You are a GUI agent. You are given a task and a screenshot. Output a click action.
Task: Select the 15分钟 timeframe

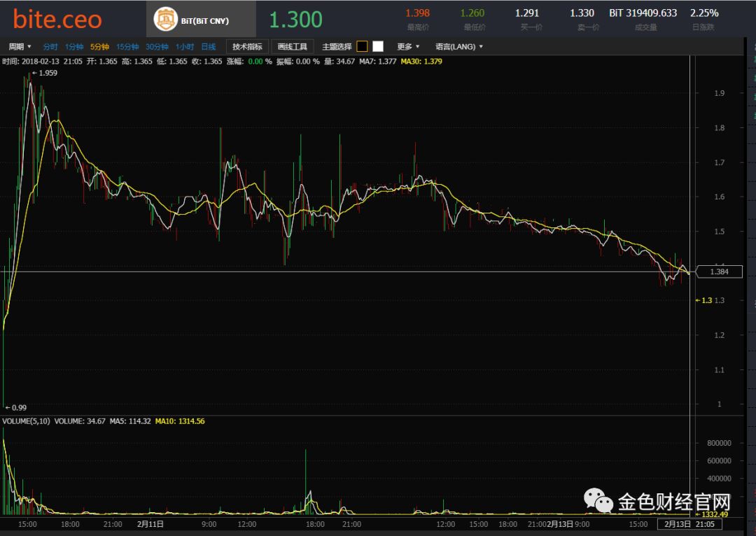[x=127, y=46]
